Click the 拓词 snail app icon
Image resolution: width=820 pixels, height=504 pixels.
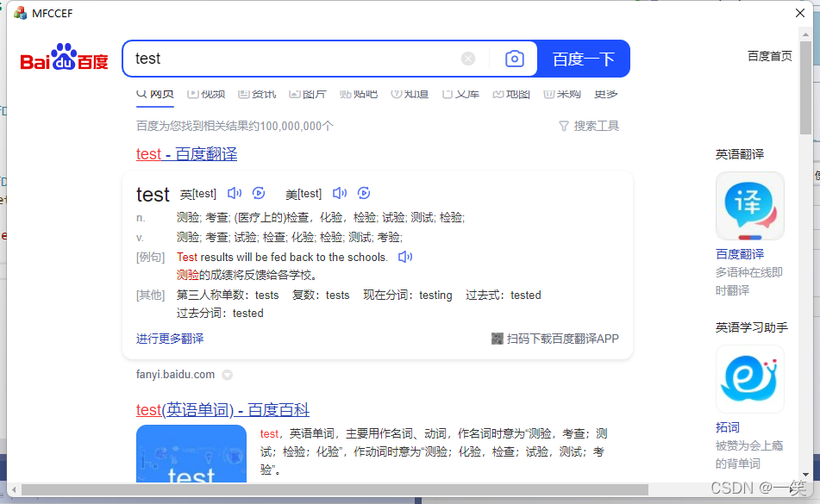[750, 379]
